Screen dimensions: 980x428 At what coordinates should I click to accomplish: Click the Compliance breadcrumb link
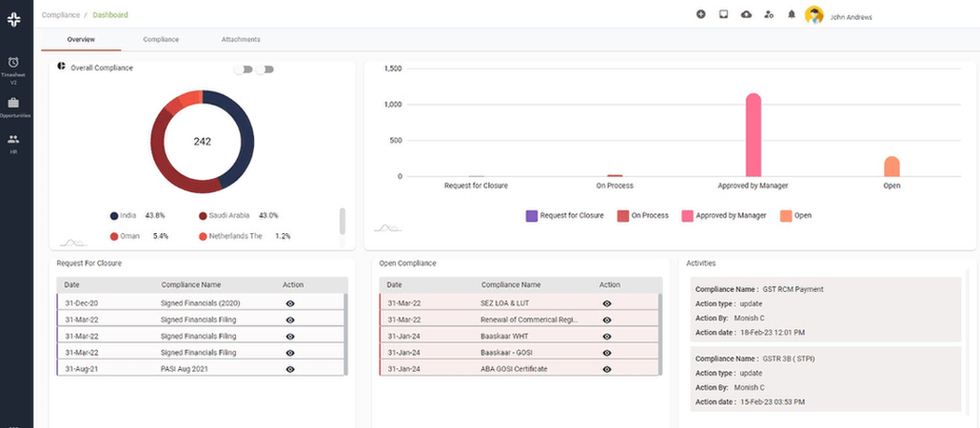tap(61, 15)
